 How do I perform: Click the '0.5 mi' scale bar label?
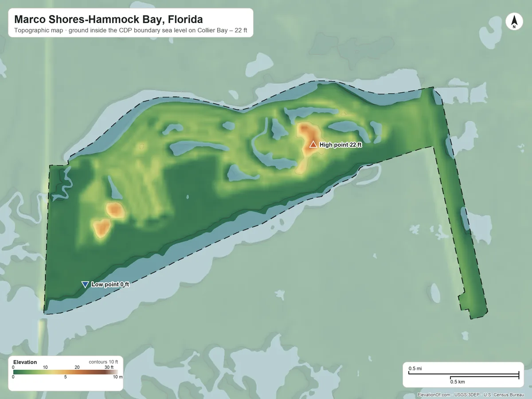[x=415, y=369]
